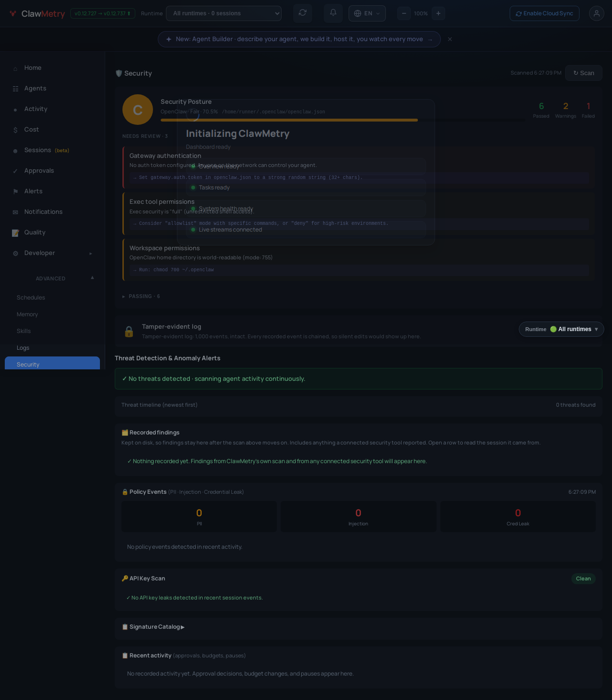Click the Policy Events lock icon
This screenshot has width=612, height=700.
pyautogui.click(x=125, y=492)
